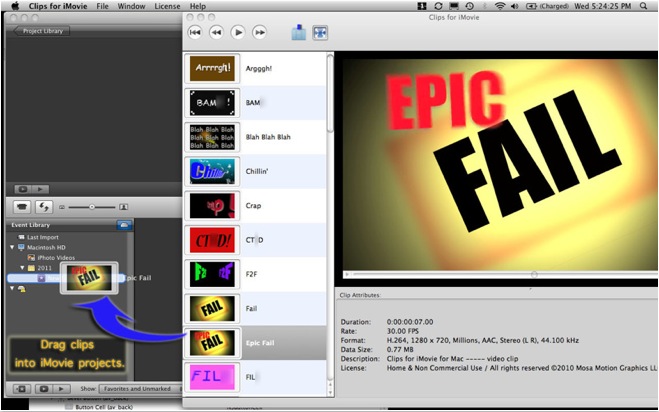This screenshot has height=412, width=659.
Task: Expand the last drive node triangle
Action: [12, 288]
